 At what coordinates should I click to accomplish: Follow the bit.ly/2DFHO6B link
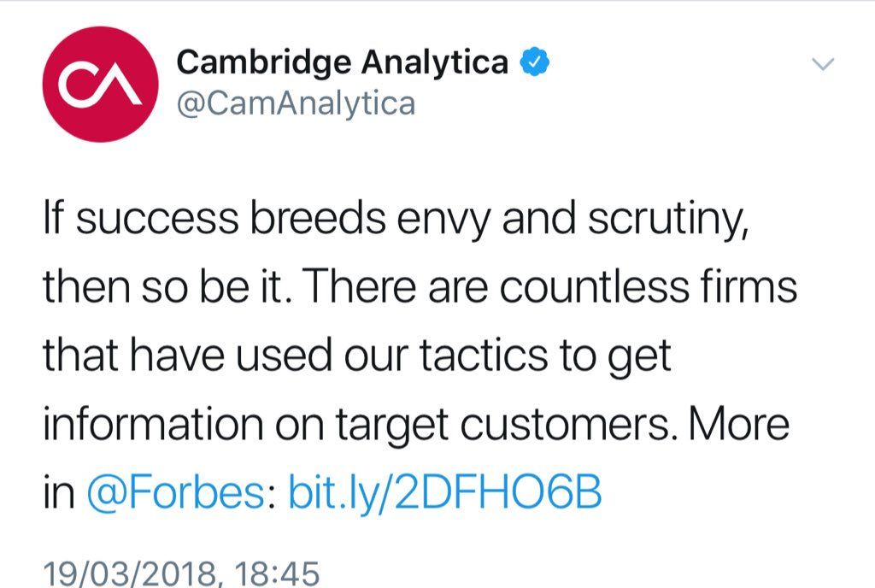(445, 493)
